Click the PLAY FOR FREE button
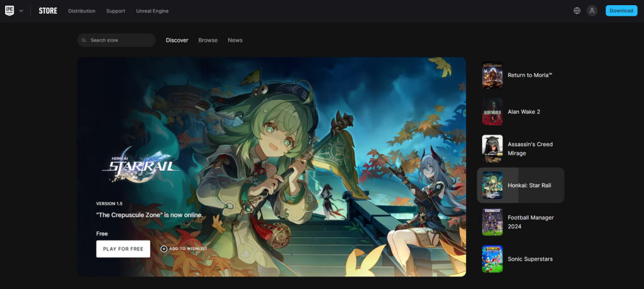This screenshot has height=289, width=644. click(x=123, y=249)
